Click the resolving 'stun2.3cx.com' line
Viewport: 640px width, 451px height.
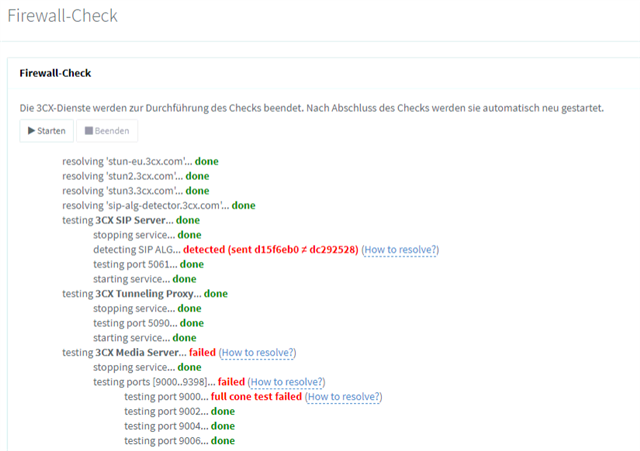(x=136, y=176)
